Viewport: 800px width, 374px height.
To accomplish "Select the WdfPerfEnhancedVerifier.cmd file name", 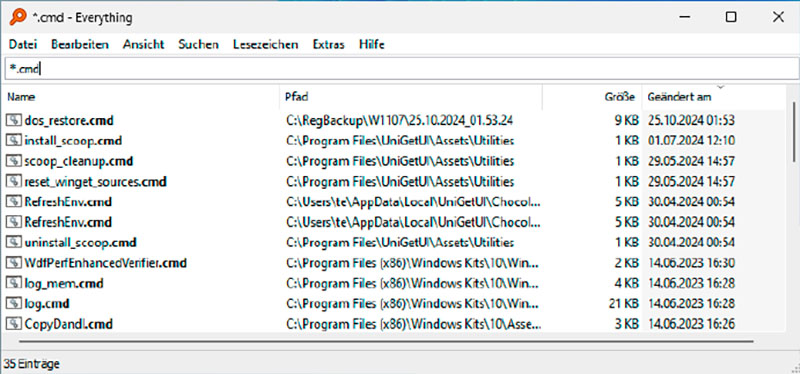I will click(x=106, y=263).
